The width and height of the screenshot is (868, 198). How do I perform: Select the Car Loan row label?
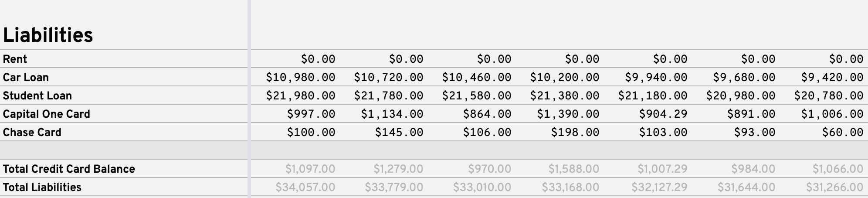[26, 77]
